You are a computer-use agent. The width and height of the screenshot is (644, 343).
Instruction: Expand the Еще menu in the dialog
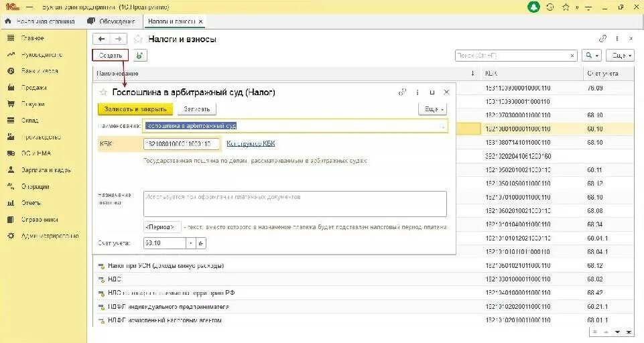click(x=432, y=109)
